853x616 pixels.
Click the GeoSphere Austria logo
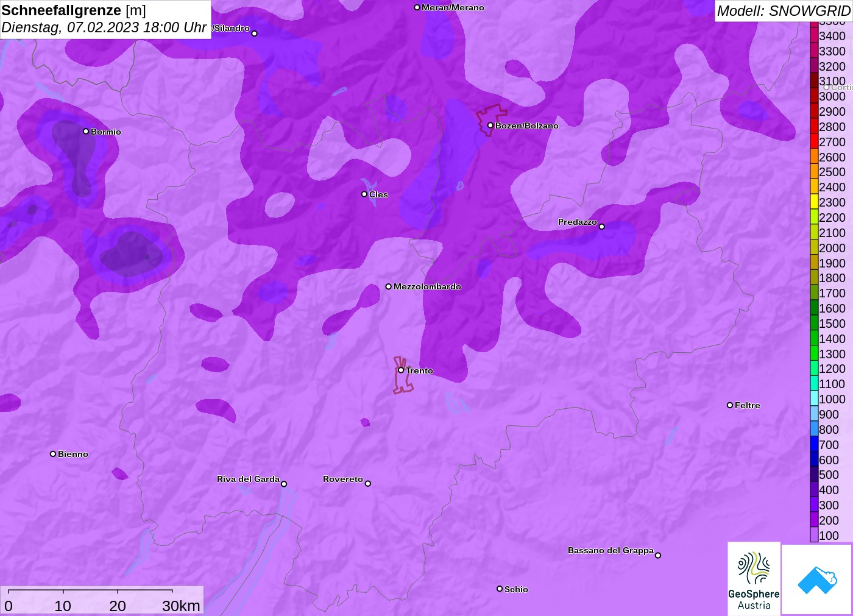(754, 578)
